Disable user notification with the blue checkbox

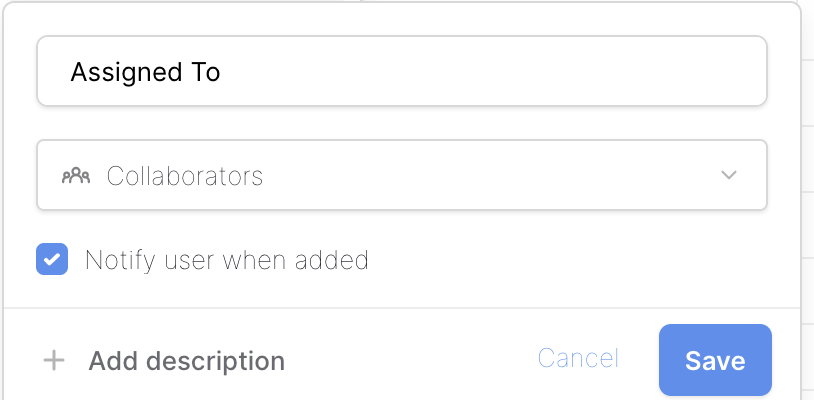coord(52,259)
